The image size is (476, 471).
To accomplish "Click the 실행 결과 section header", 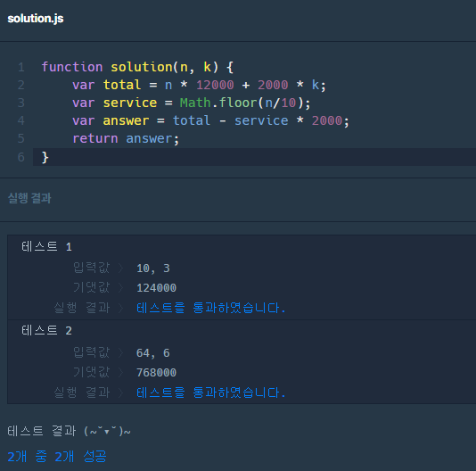I will pos(29,198).
